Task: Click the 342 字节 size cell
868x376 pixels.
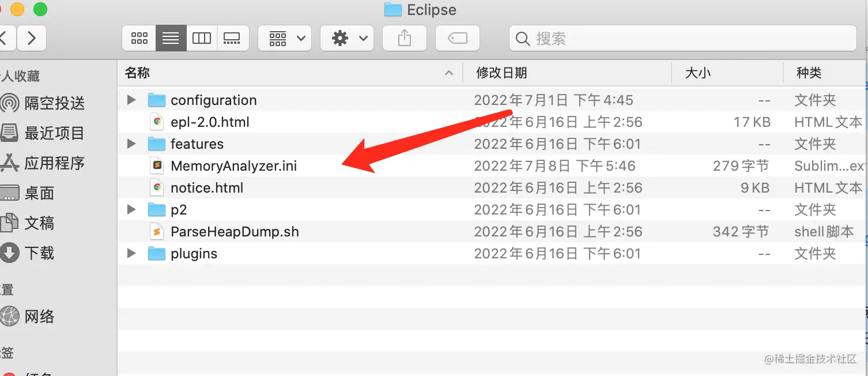Action: pyautogui.click(x=741, y=232)
